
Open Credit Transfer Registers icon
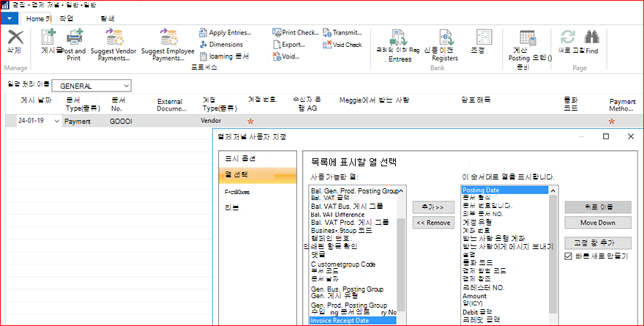tap(445, 37)
